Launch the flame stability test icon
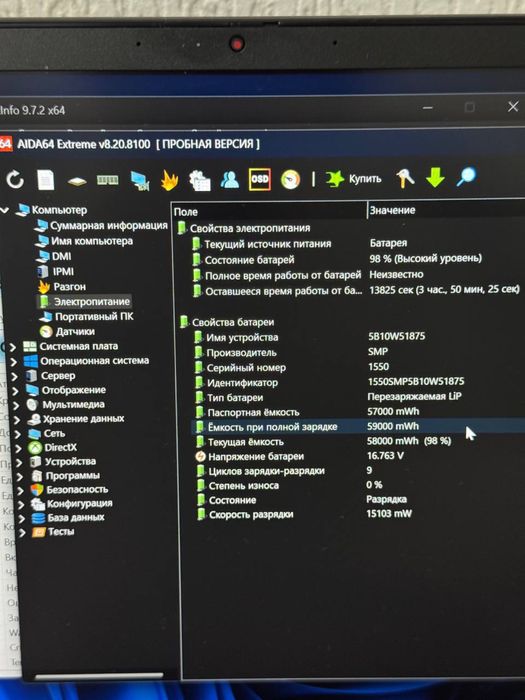Viewport: 525px width, 700px height. [169, 180]
